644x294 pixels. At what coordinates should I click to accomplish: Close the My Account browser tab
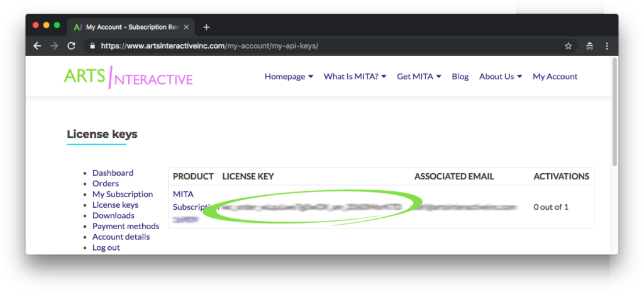(186, 27)
